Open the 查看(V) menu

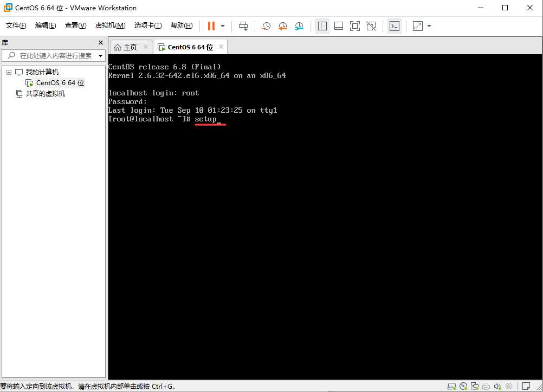[x=75, y=25]
